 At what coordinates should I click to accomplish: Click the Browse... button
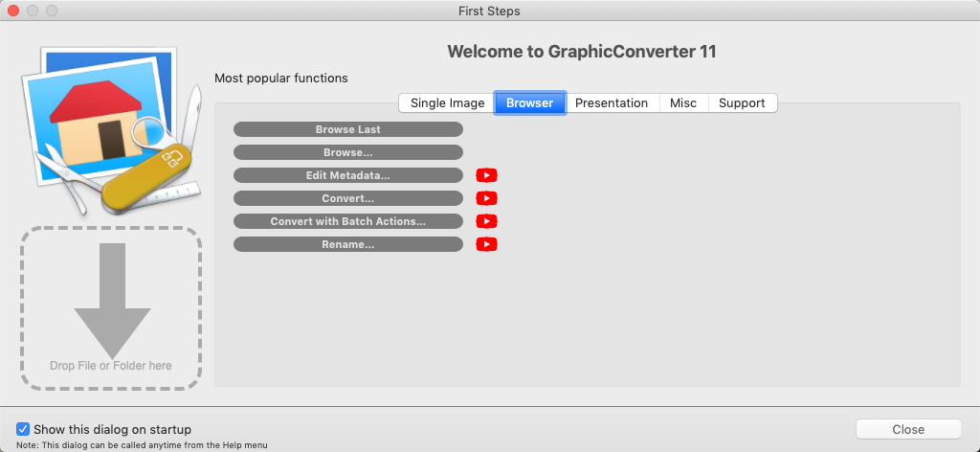348,152
